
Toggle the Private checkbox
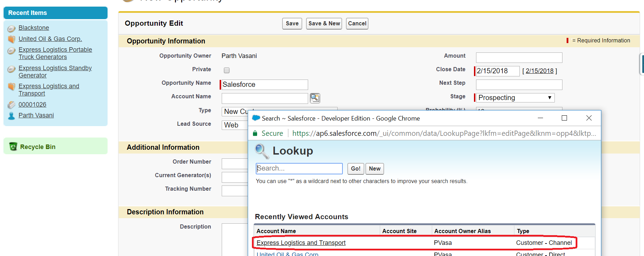click(x=227, y=70)
